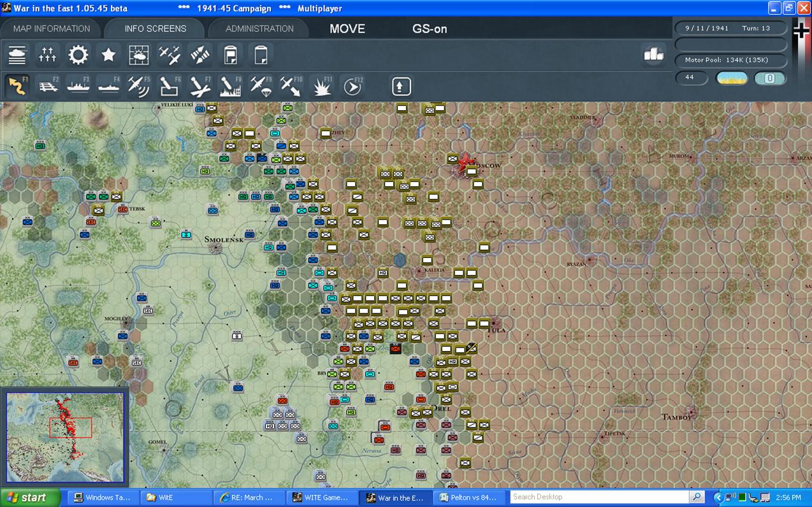Select F5 air recon mode icon
Viewport: 812px width, 507px height.
[x=139, y=86]
